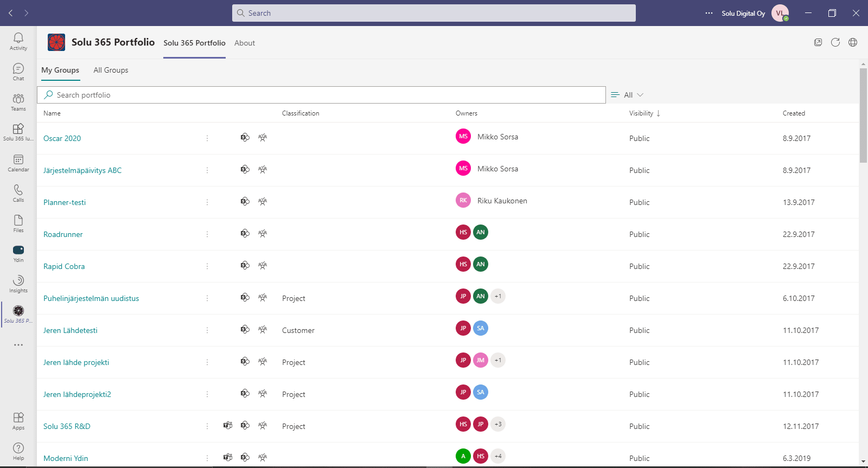Viewport: 868px width, 468px height.
Task: Open Teams in the left sidebar
Action: pos(18,102)
